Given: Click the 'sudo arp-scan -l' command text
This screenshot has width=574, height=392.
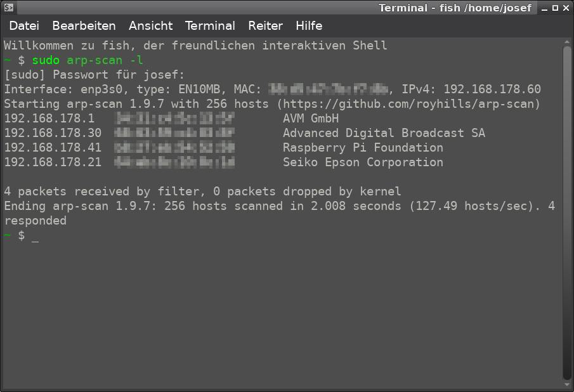Looking at the screenshot, I should (88, 60).
